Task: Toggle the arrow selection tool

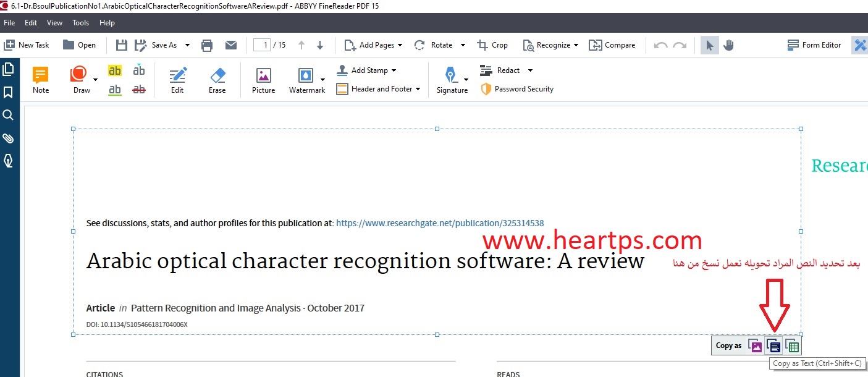Action: click(709, 45)
